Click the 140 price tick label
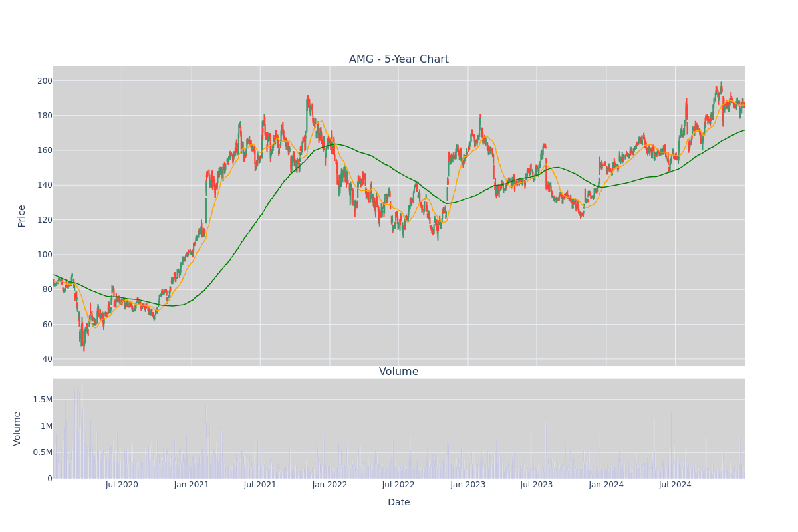This screenshot has width=798, height=532. pos(45,185)
